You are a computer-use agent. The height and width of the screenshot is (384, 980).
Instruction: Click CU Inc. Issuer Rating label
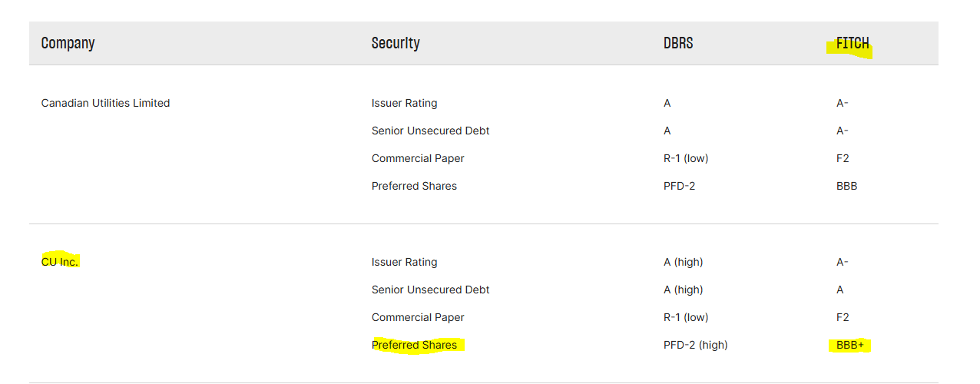pos(404,262)
